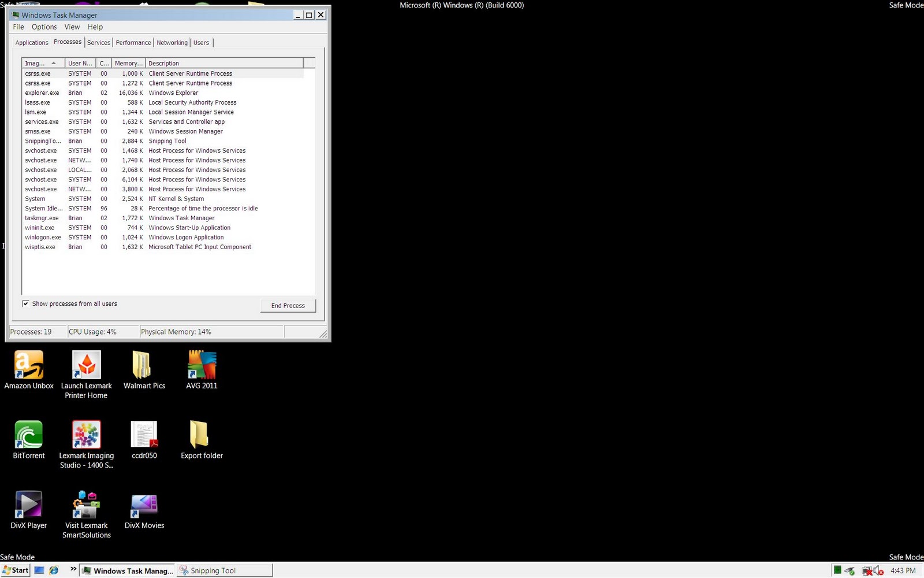
Task: Click the Windows Task Manager taskbar button
Action: pyautogui.click(x=127, y=570)
